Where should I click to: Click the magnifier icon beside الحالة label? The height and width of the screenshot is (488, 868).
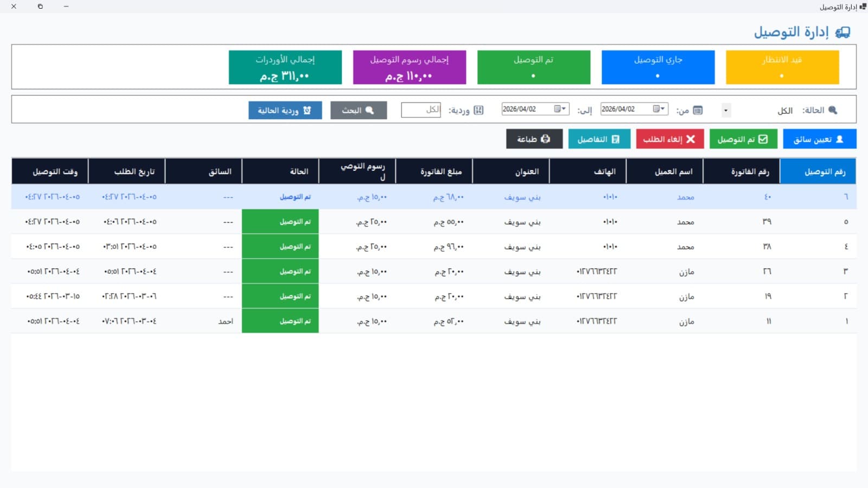[x=833, y=110]
